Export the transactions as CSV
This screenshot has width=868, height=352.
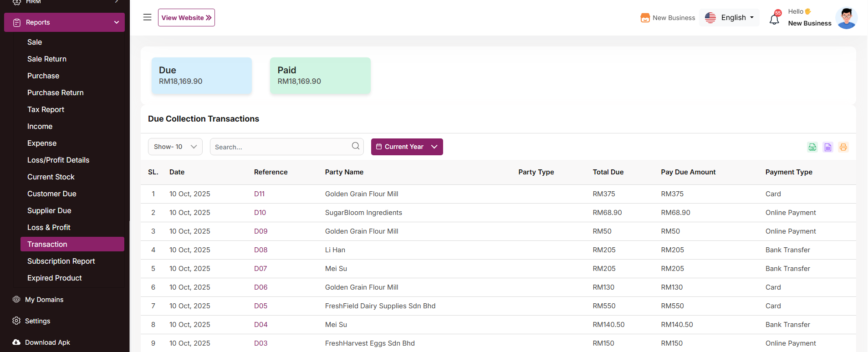(x=812, y=147)
